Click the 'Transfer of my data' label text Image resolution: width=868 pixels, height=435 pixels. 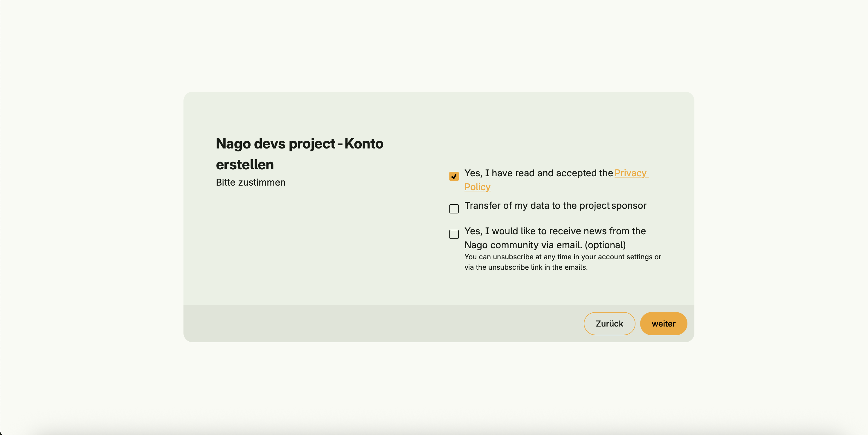(536, 206)
